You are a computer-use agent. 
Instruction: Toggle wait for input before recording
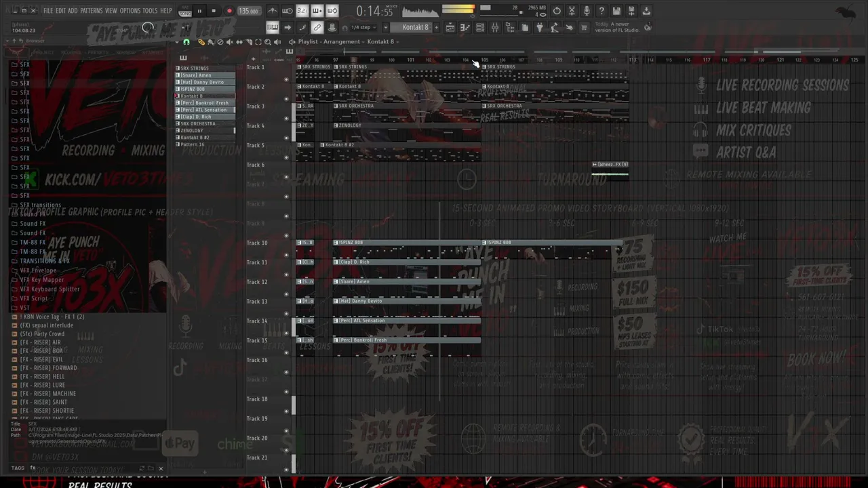pos(288,11)
